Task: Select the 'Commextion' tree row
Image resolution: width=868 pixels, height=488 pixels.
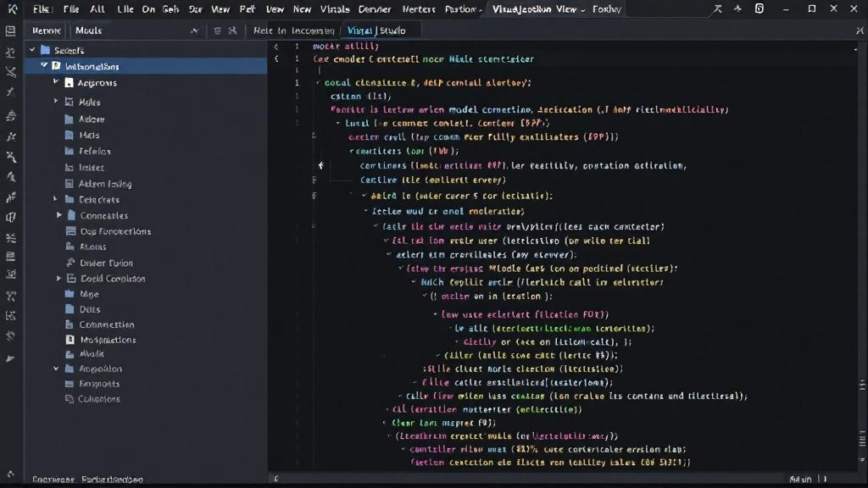Action: click(x=146, y=324)
